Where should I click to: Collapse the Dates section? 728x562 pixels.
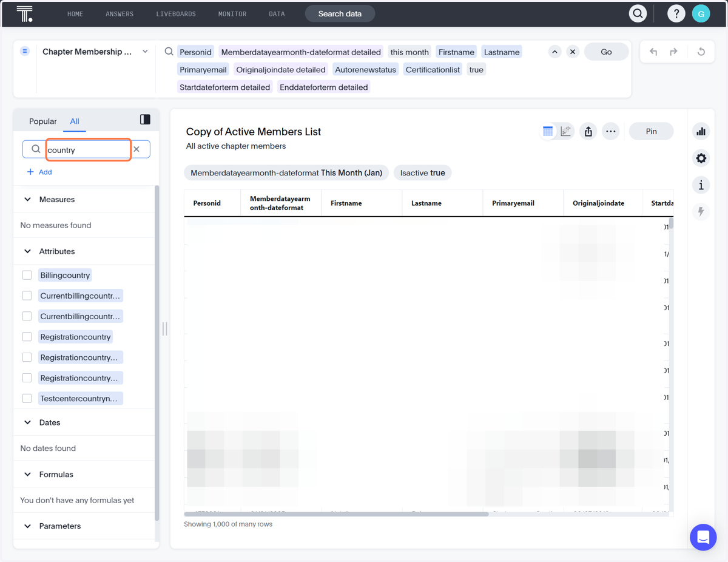pos(27,422)
